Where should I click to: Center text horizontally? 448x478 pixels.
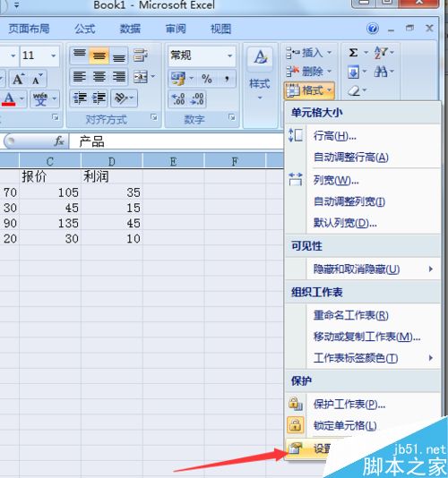[99, 77]
